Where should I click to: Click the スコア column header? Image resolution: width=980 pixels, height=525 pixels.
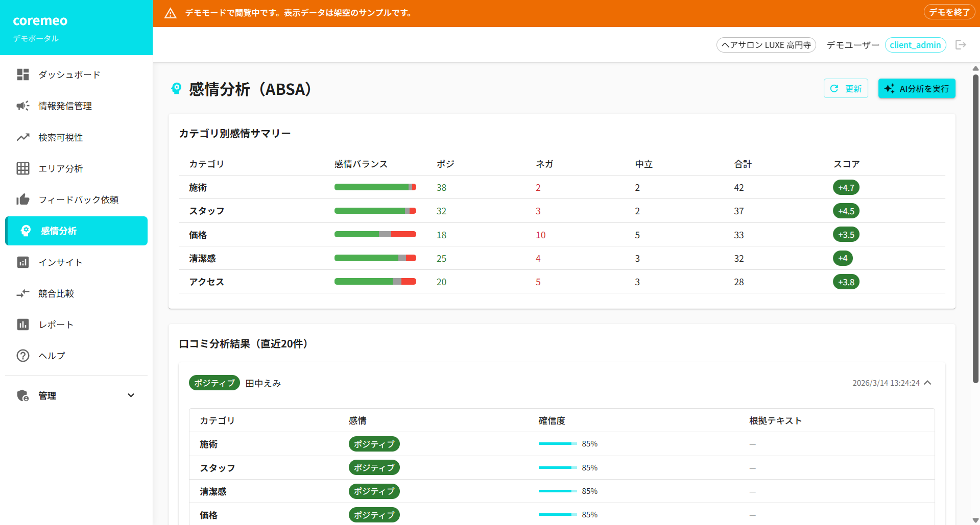click(x=847, y=164)
